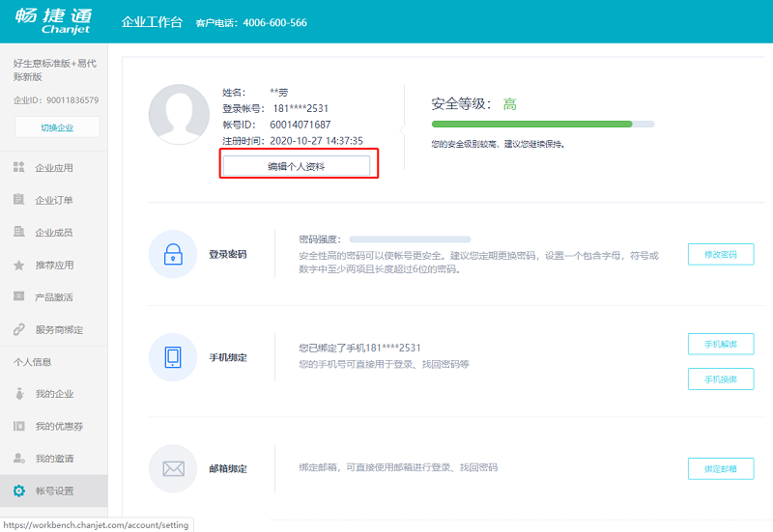Open the 我的邀请 sidebar entry
Viewport: 773px width, 532px height.
[54, 459]
